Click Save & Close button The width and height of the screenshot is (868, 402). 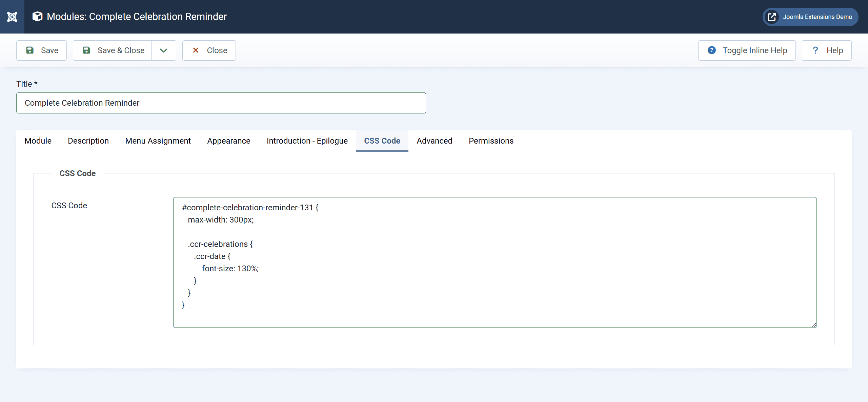(x=113, y=50)
